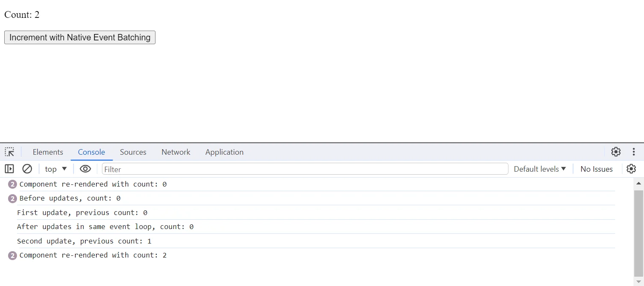
Task: Open the Default levels dropdown
Action: pyautogui.click(x=539, y=169)
